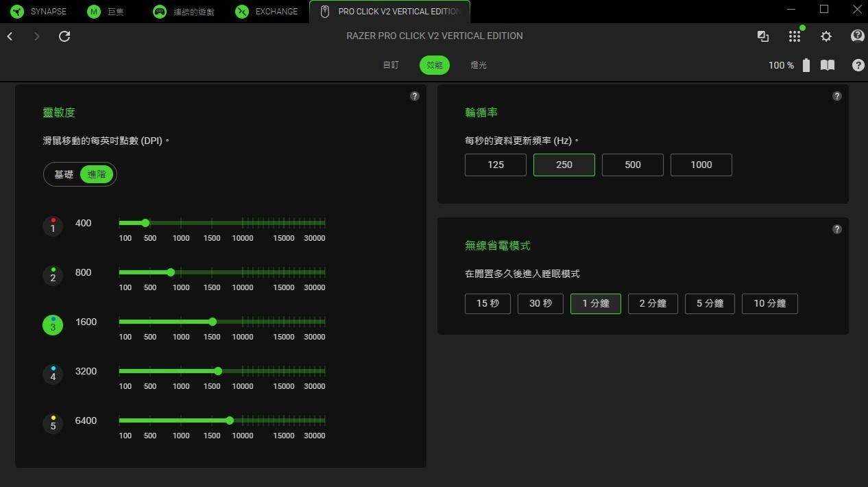
Task: Click the battery status icon
Action: click(806, 65)
